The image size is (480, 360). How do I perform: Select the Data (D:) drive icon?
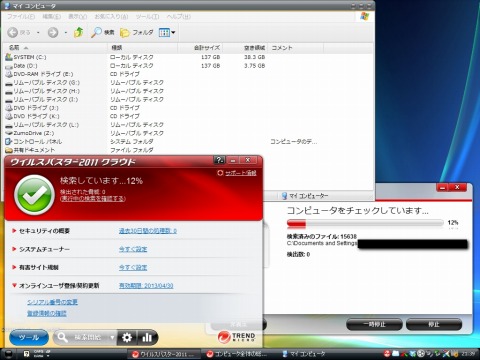[9, 66]
